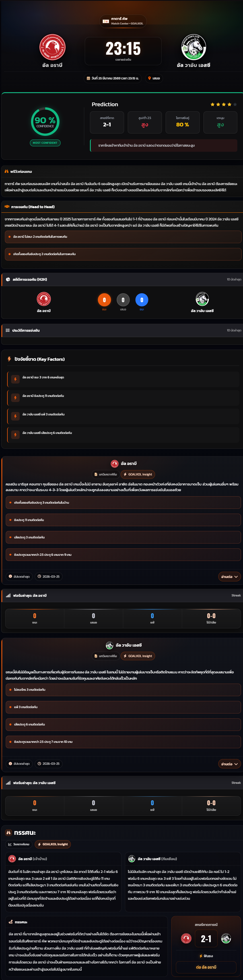Click the bar chart icon beside ฟอร์มล่าสุด: อัล อราบี
This screenshot has width=243, height=980.
[x=8, y=595]
